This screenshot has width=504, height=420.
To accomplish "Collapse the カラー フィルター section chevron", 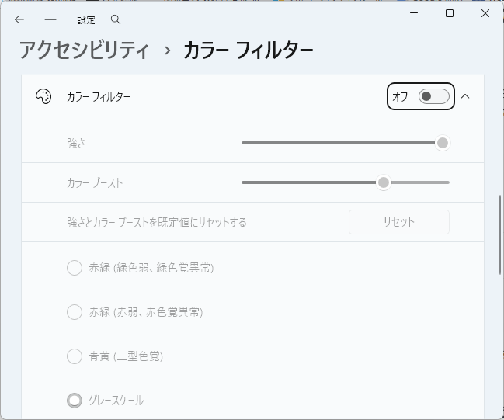I will click(x=465, y=96).
